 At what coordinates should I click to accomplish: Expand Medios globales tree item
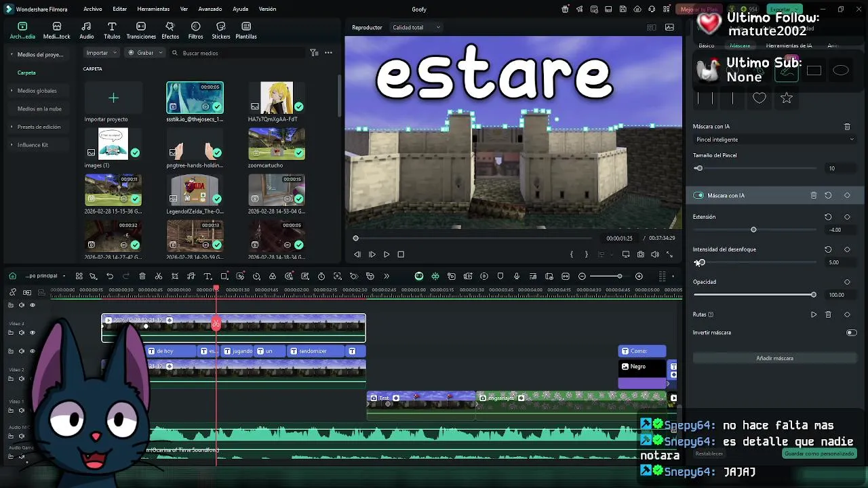[12, 91]
